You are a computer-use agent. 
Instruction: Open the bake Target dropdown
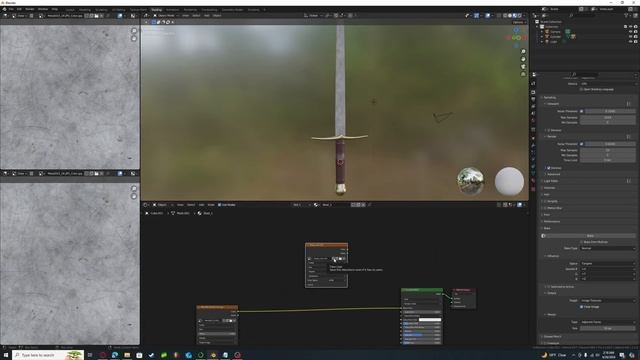[x=608, y=300]
